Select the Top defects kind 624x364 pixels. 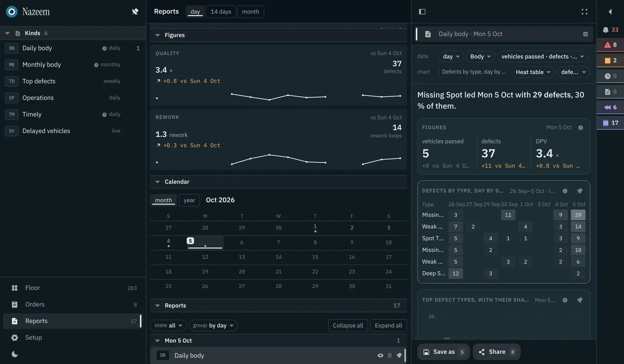click(x=73, y=81)
